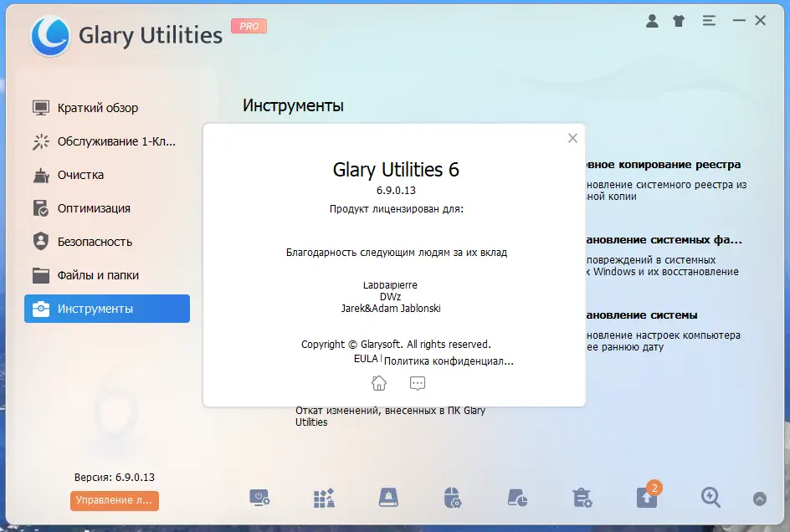Open the uninstaller icon in bottom toolbar
Viewport: 790px width, 532px height.
(582, 498)
